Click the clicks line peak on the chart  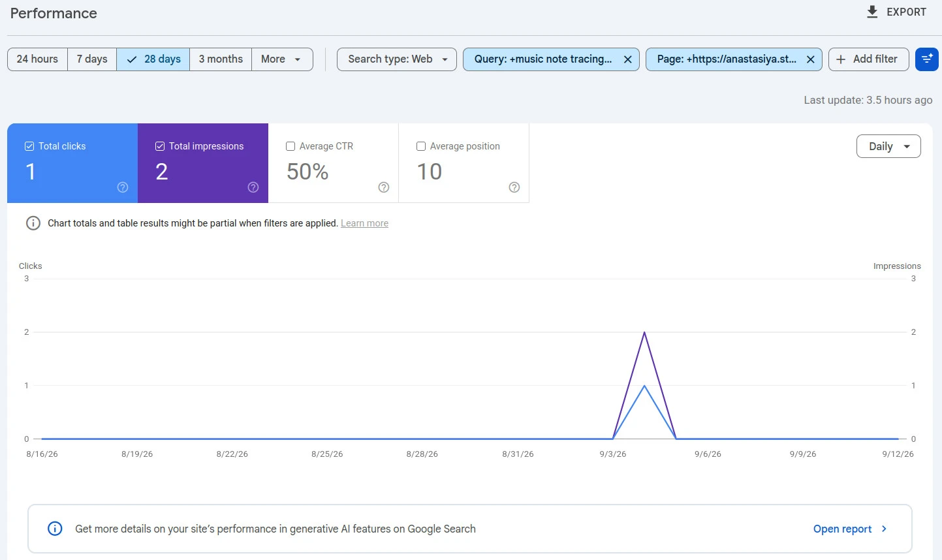tap(644, 386)
